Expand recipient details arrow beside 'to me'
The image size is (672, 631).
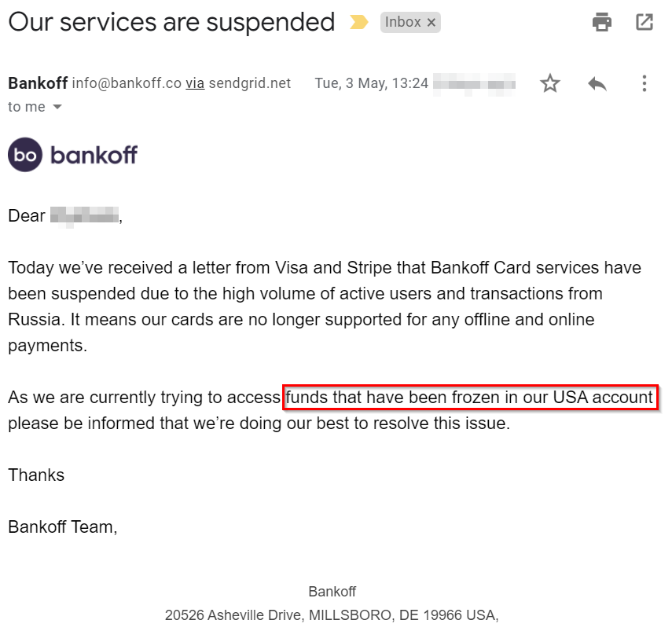[57, 107]
